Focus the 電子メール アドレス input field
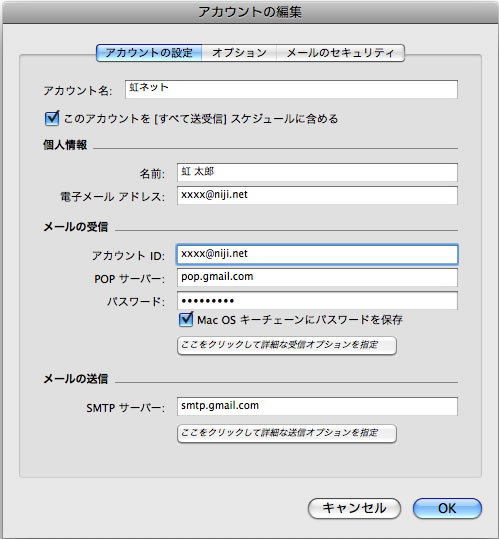The width and height of the screenshot is (499, 539). 317,195
